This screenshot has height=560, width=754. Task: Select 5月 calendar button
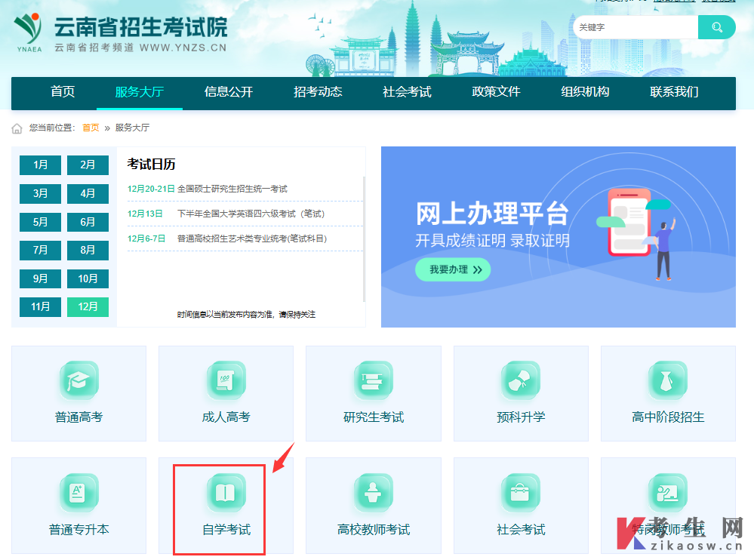41,222
